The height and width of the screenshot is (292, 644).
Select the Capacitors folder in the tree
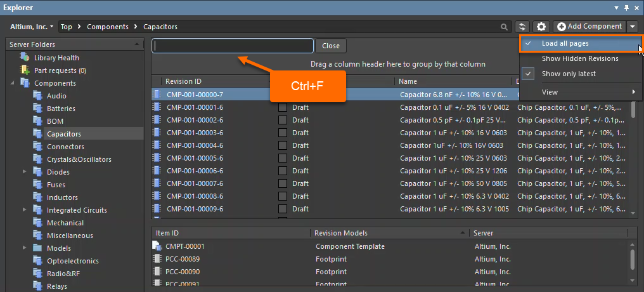pos(63,134)
